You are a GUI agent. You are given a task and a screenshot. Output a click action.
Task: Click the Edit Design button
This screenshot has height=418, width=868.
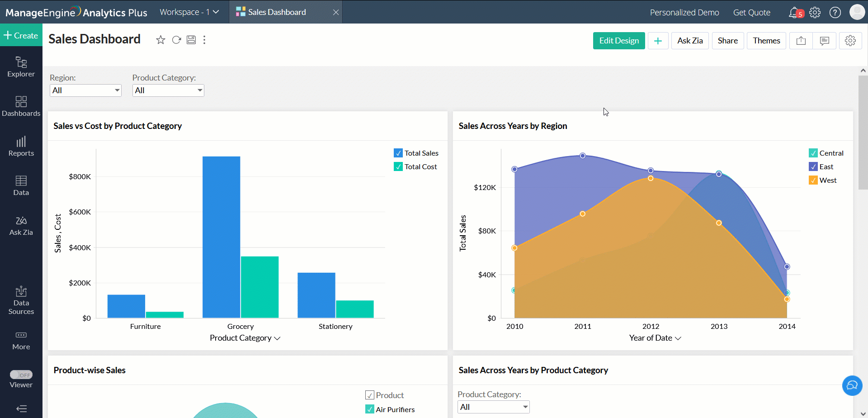coord(618,41)
